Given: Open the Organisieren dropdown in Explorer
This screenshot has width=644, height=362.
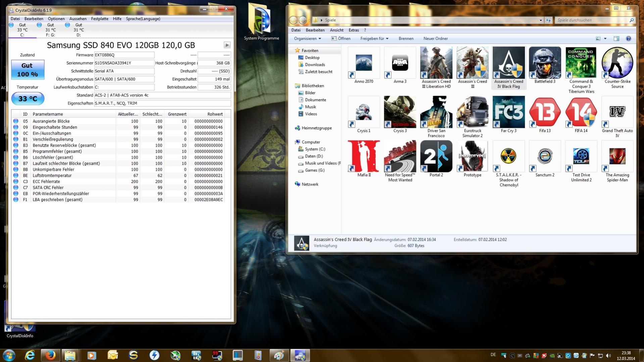Looking at the screenshot, I should coord(307,39).
